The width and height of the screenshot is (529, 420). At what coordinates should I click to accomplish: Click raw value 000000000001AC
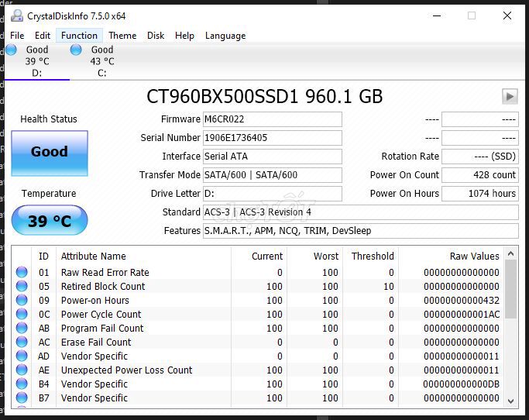pos(461,315)
